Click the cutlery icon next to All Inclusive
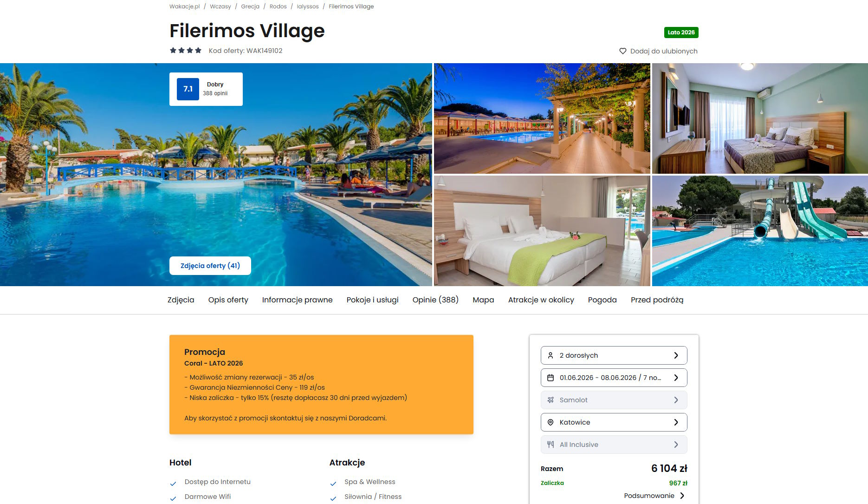 click(551, 445)
